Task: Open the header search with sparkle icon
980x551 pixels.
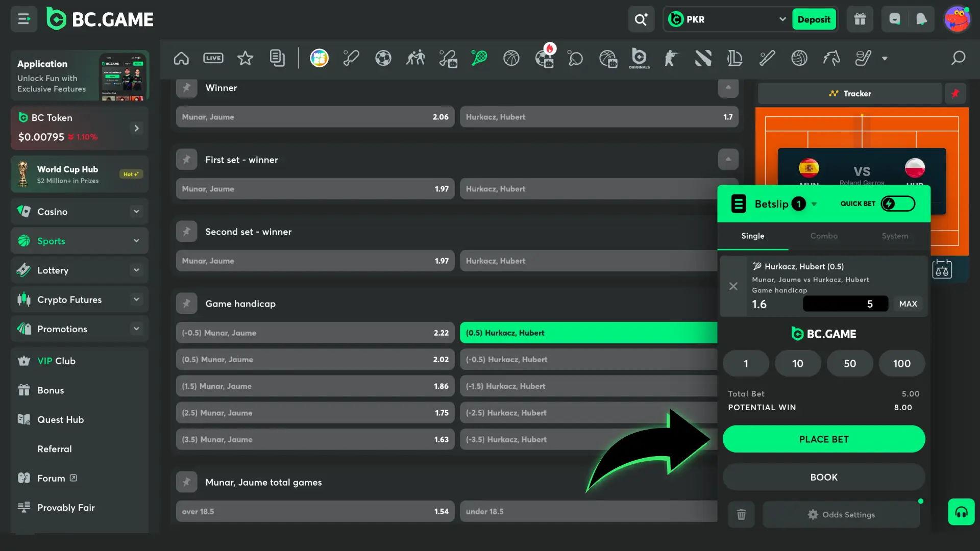Action: point(641,19)
